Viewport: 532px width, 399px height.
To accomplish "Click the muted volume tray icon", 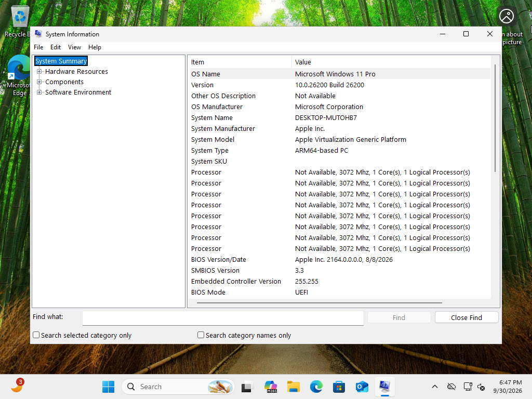I will tap(481, 387).
